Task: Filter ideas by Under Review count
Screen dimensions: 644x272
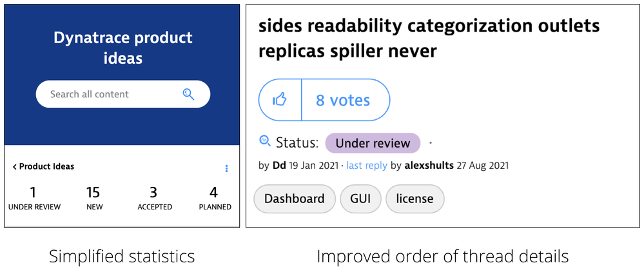Action: (x=34, y=199)
